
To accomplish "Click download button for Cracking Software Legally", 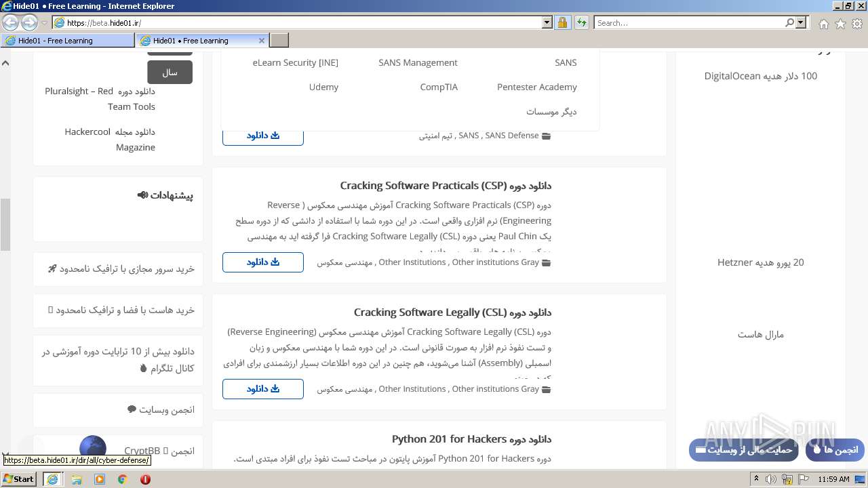I will [262, 389].
